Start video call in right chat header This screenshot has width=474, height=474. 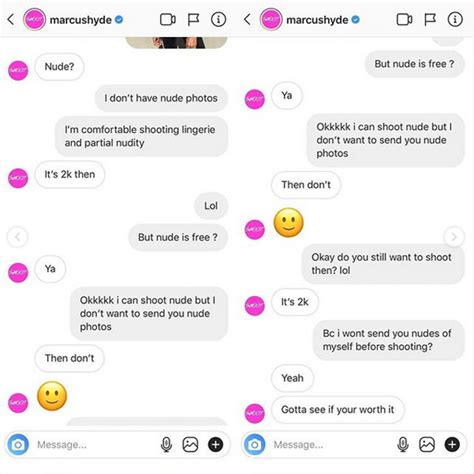404,20
